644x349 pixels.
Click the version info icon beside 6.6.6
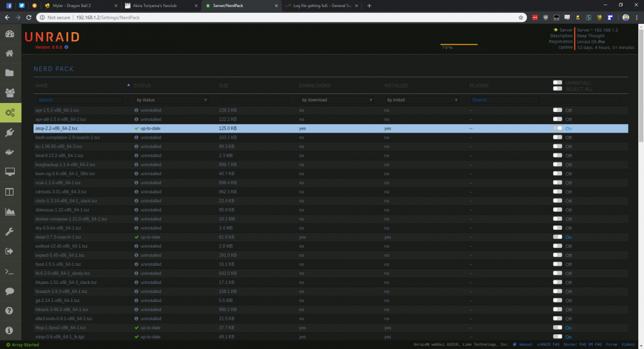[66, 47]
